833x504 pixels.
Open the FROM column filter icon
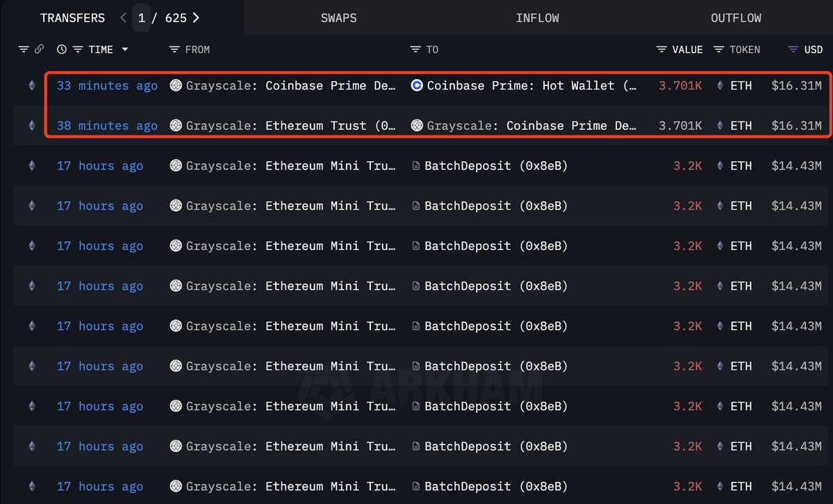[x=174, y=49]
